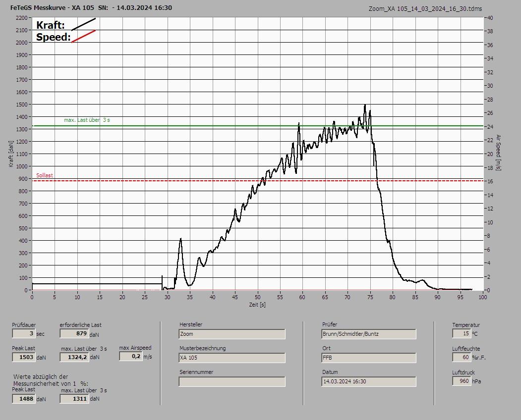Image resolution: width=521 pixels, height=420 pixels.
Task: Select the Prüfer field with Brunn/Schmidtler/Buntz
Action: 368,334
